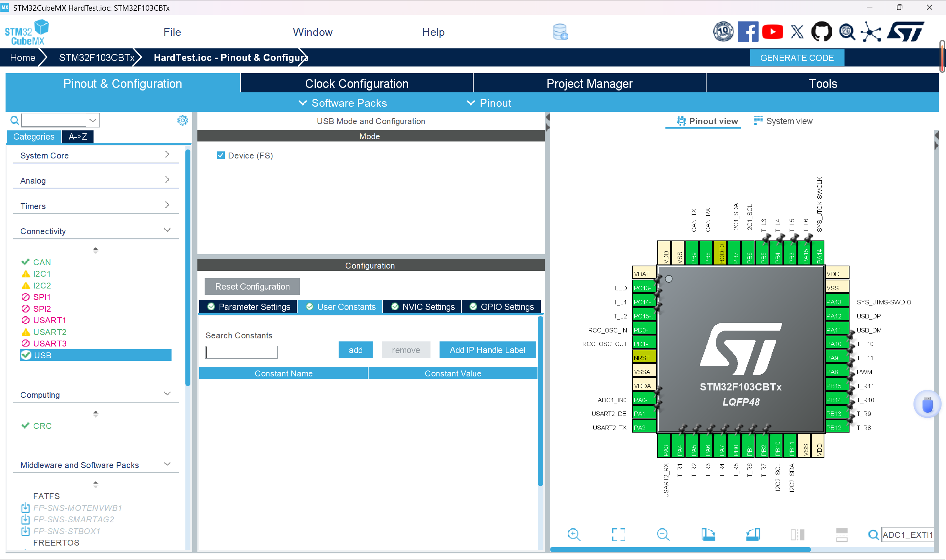Click the peripheral search magnifier icon
This screenshot has width=946, height=560.
click(x=14, y=120)
